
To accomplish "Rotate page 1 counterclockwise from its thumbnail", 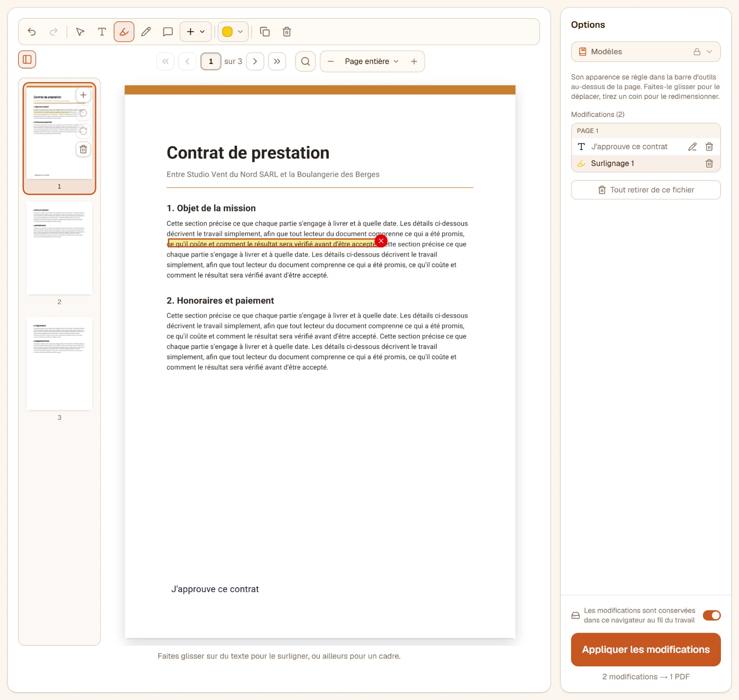I will (x=83, y=113).
